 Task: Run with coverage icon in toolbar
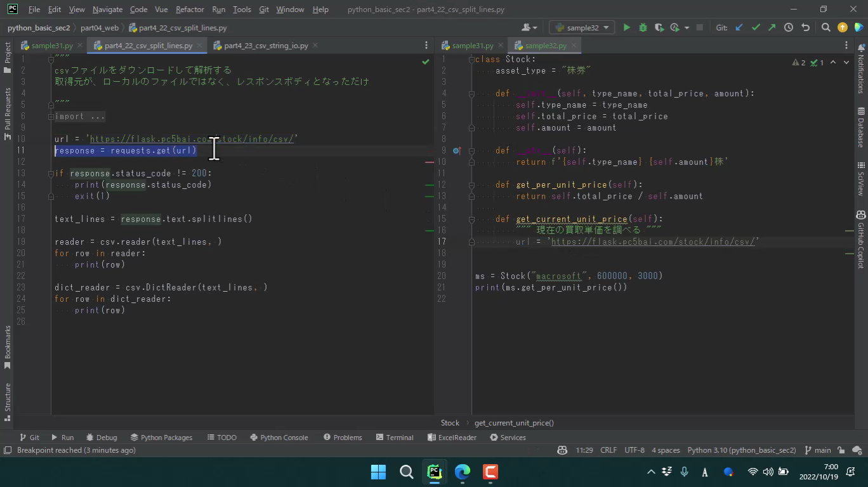[659, 27]
